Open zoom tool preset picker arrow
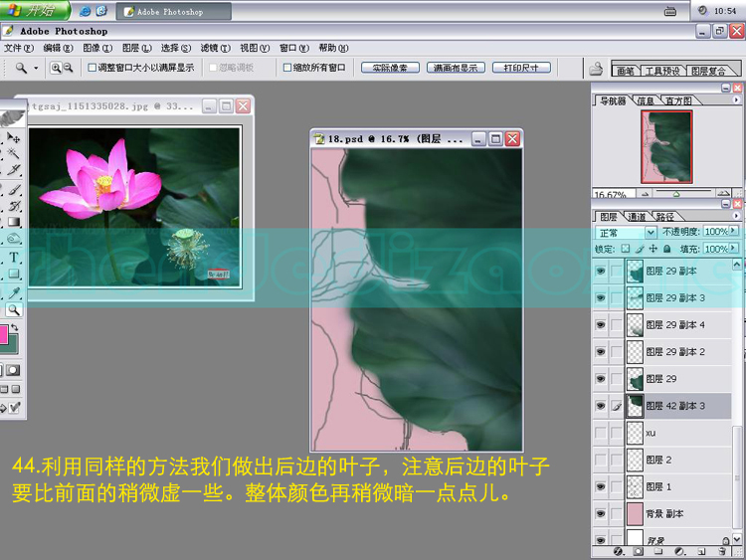Screen dimensions: 746x560 point(36,68)
